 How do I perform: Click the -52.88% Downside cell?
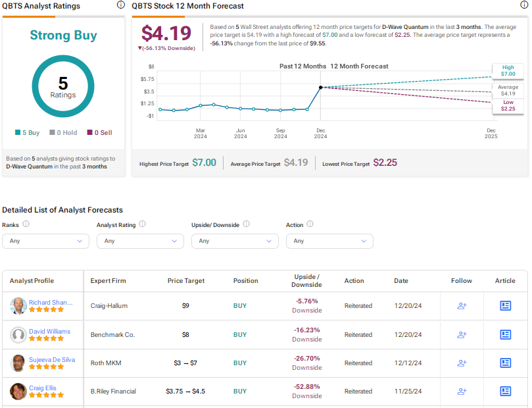pyautogui.click(x=306, y=391)
